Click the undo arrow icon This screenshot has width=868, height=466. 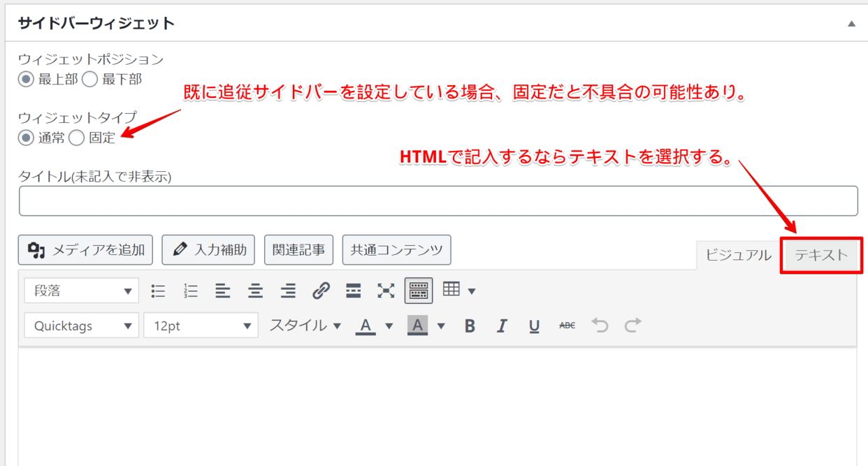point(599,325)
